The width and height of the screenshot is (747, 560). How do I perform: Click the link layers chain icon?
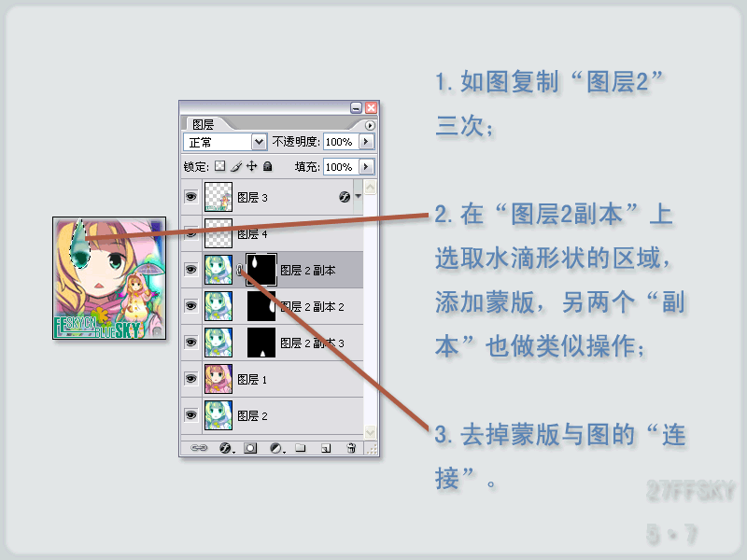tap(199, 448)
